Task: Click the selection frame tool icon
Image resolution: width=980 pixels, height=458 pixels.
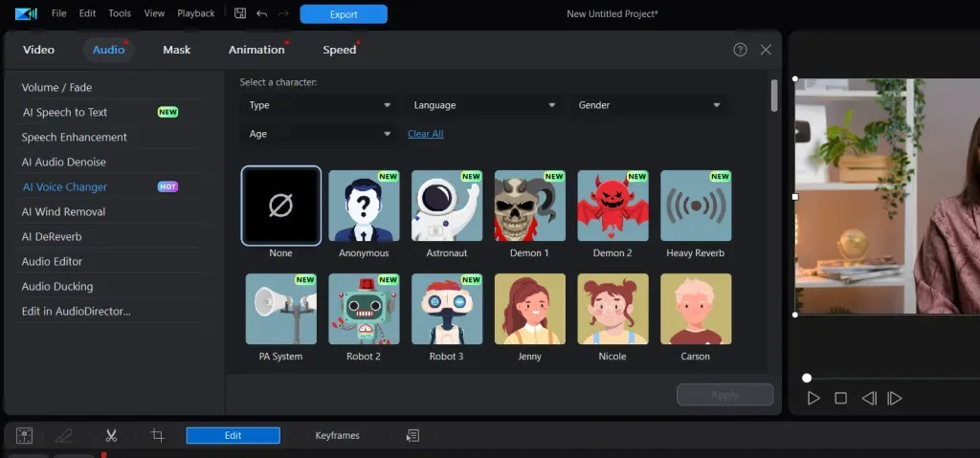Action: click(24, 435)
